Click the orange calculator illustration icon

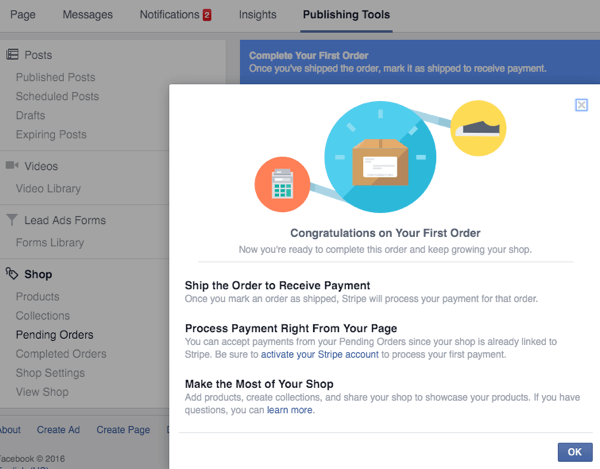coord(281,184)
